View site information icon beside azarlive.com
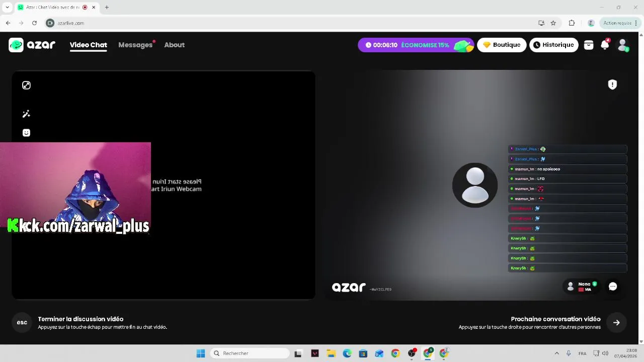Screen dimensions: 644x362 coord(50,23)
